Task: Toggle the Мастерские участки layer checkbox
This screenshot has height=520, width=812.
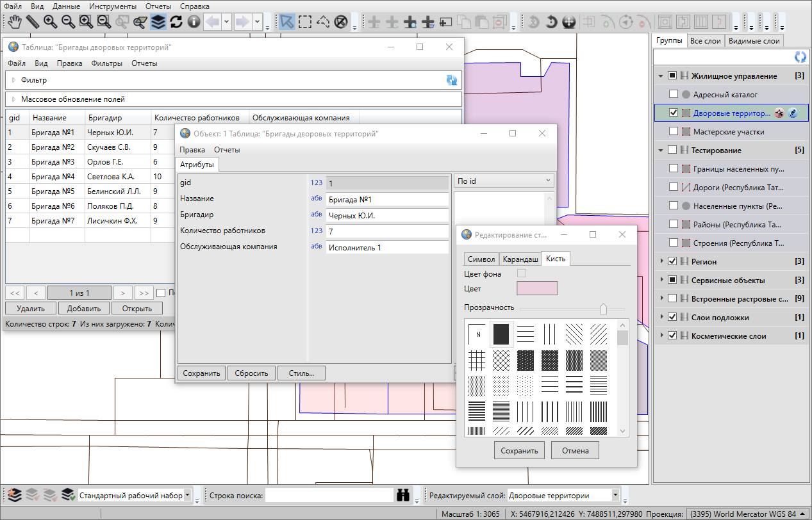Action: pyautogui.click(x=673, y=132)
